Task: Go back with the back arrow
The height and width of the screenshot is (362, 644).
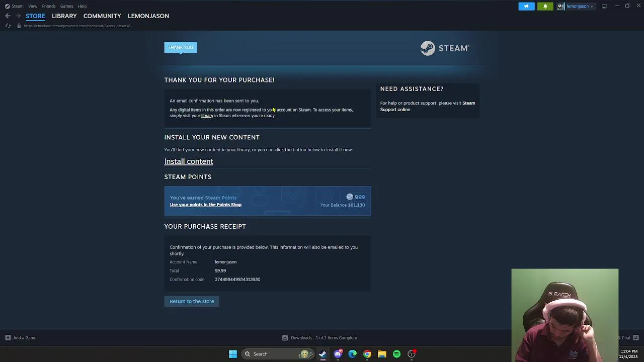Action: tap(8, 16)
